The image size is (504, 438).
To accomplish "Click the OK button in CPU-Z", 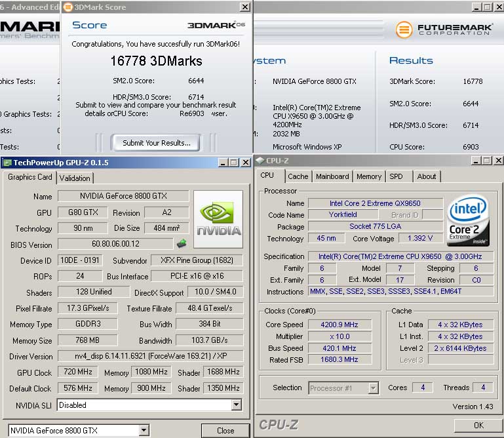I will point(478,426).
